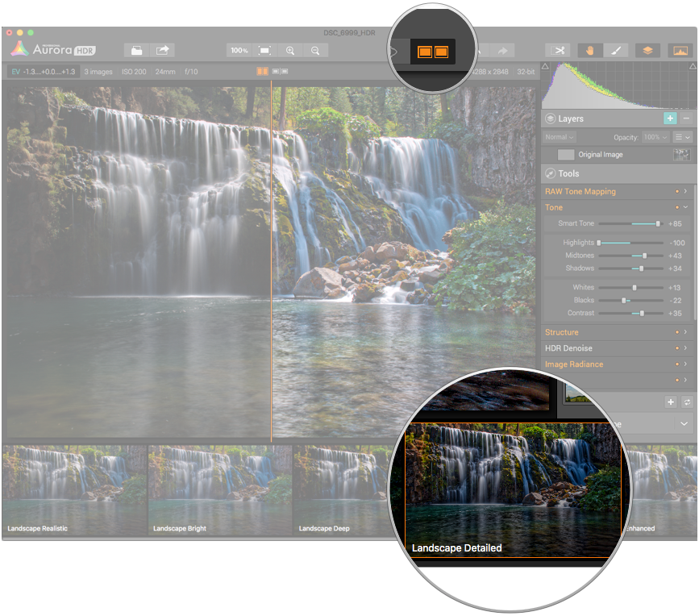699x616 pixels.
Task: Set zoom to 100% button
Action: pos(239,50)
